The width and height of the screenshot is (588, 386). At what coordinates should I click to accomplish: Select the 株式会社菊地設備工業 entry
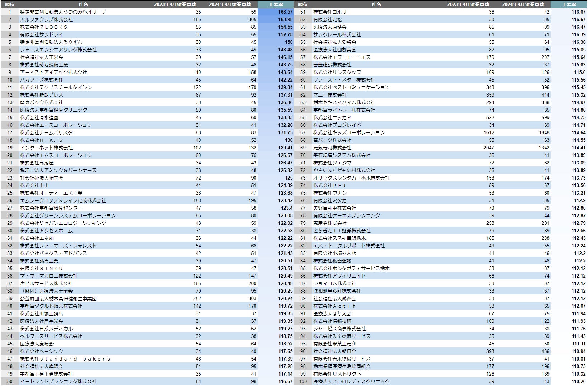[x=44, y=65]
